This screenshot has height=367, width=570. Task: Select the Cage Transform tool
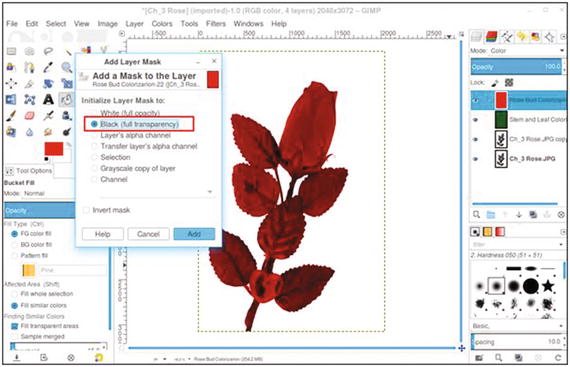click(x=29, y=100)
